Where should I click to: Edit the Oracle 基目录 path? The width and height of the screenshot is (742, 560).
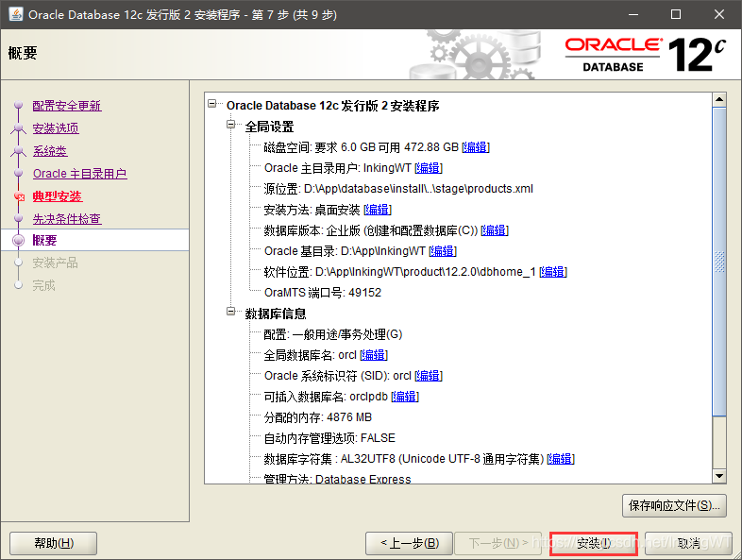pyautogui.click(x=443, y=251)
